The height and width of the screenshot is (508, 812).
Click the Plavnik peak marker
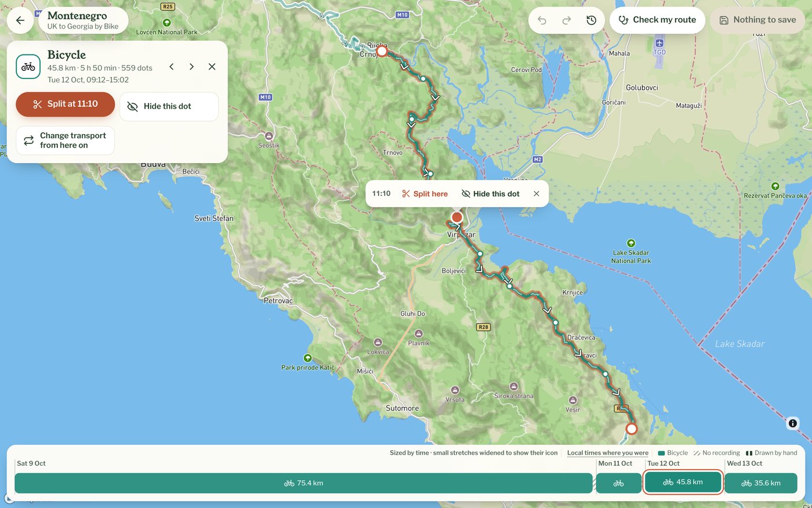tap(419, 334)
